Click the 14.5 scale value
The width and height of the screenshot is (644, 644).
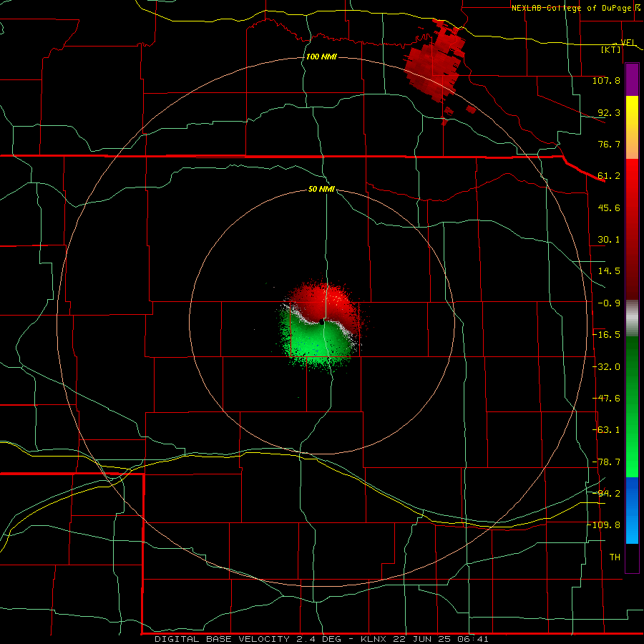[609, 271]
